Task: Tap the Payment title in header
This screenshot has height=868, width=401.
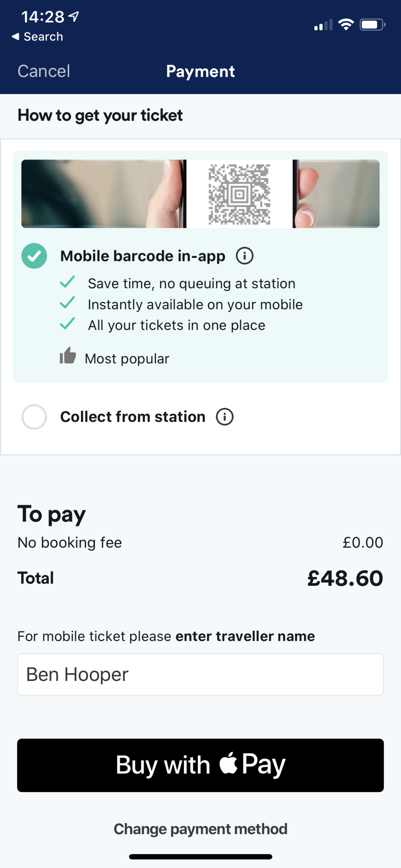Action: tap(200, 71)
